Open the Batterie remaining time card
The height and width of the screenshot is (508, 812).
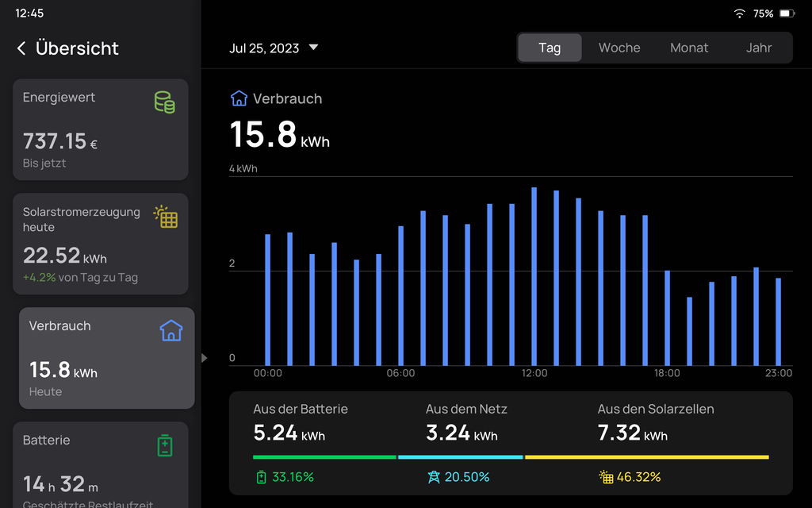[100, 468]
